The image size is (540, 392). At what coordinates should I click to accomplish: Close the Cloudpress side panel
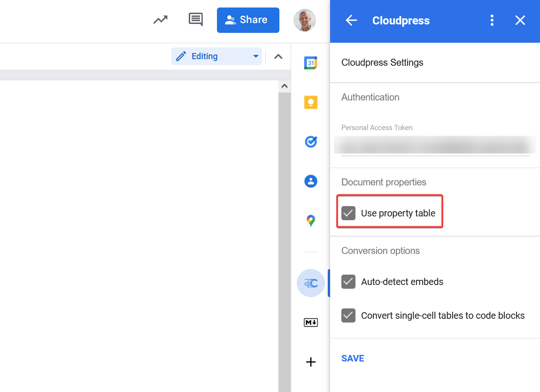[x=520, y=20]
